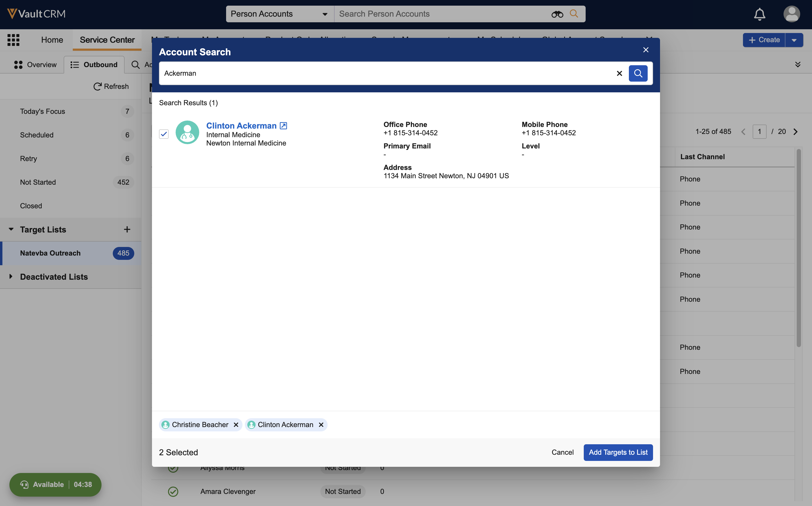812x506 pixels.
Task: Expand the Deactivated Lists section
Action: point(11,276)
